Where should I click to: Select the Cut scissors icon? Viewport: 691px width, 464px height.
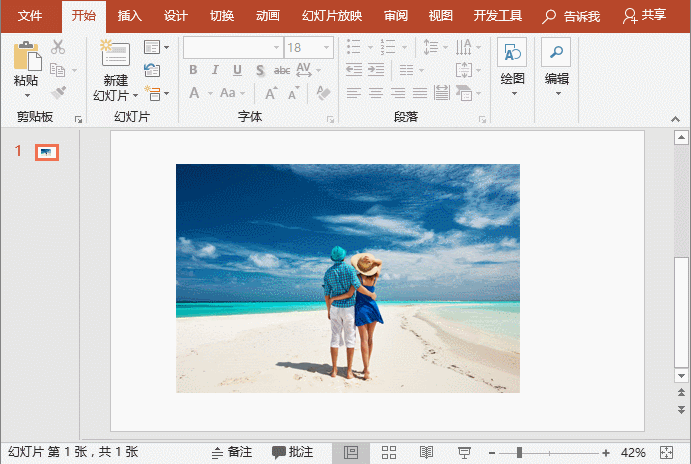point(58,47)
